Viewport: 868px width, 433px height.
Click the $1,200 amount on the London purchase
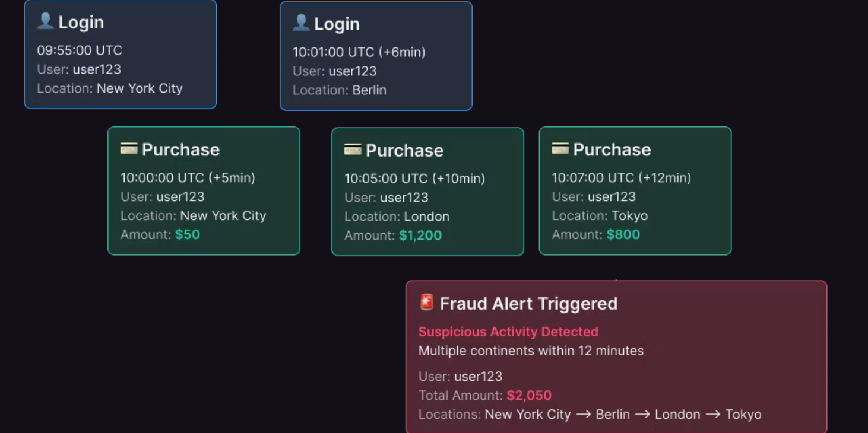click(420, 235)
